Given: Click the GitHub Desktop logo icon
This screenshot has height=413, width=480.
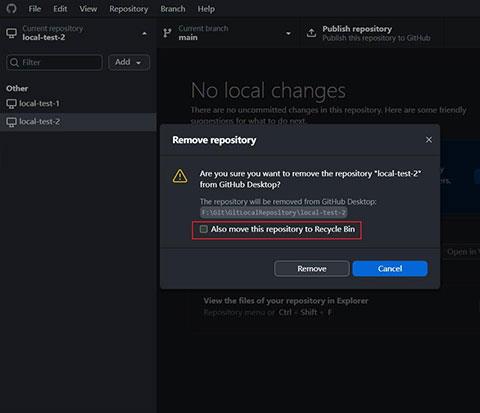Looking at the screenshot, I should (x=12, y=8).
